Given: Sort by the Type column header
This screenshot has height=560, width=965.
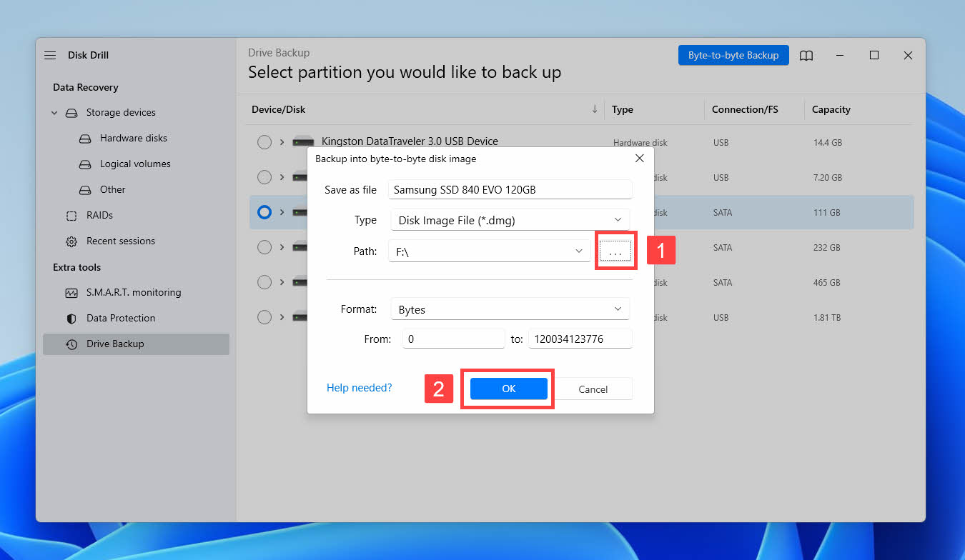Looking at the screenshot, I should point(623,109).
